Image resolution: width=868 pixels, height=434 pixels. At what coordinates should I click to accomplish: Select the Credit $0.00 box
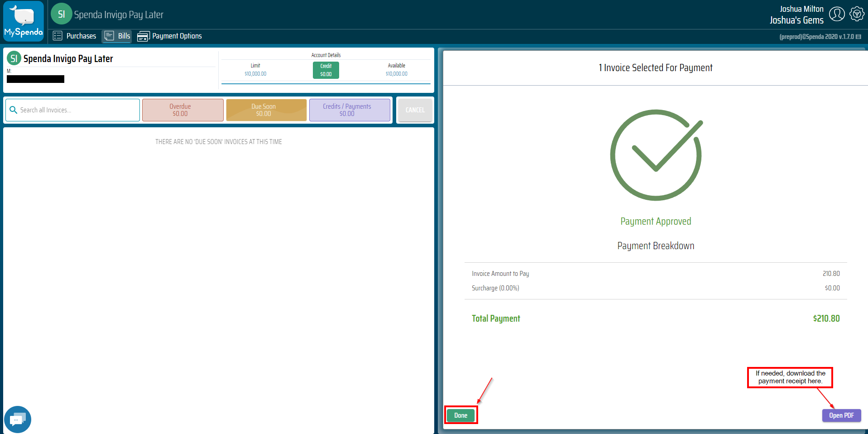pyautogui.click(x=326, y=70)
